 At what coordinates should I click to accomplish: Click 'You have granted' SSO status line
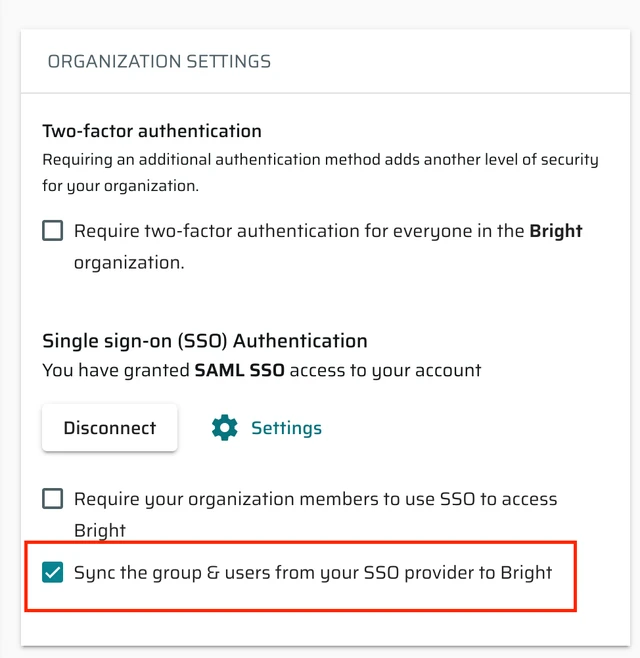[262, 371]
